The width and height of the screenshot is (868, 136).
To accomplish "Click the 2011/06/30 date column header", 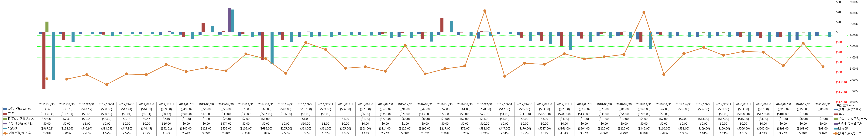I will coord(47,104).
